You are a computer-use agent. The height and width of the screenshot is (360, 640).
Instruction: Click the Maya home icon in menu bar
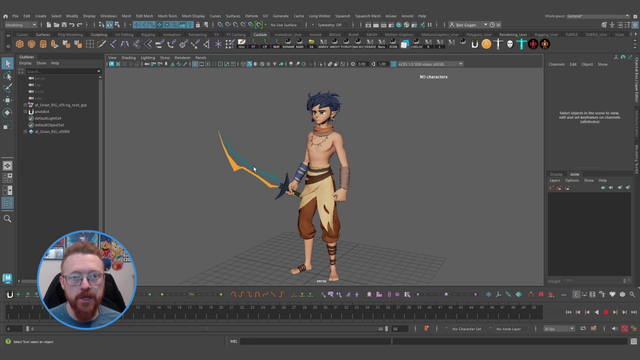point(5,16)
